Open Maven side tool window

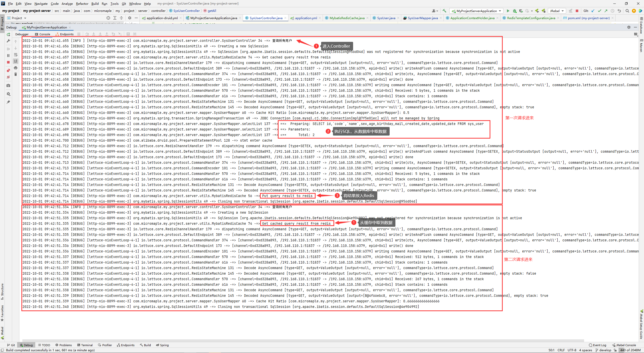[x=641, y=45]
